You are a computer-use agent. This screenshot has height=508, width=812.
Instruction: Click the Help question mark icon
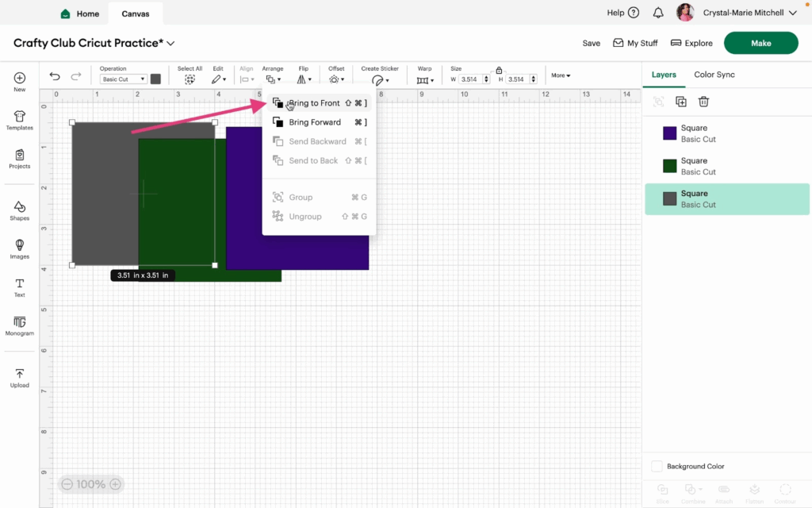click(634, 13)
